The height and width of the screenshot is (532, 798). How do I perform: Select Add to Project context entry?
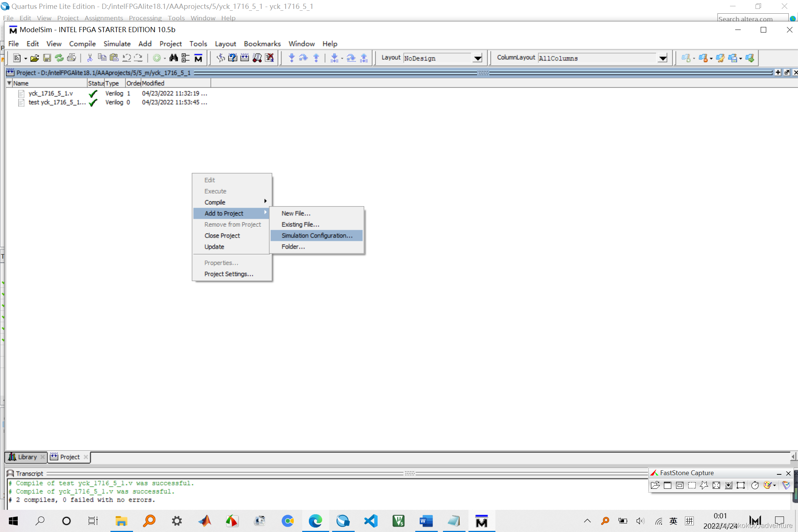[x=231, y=213]
